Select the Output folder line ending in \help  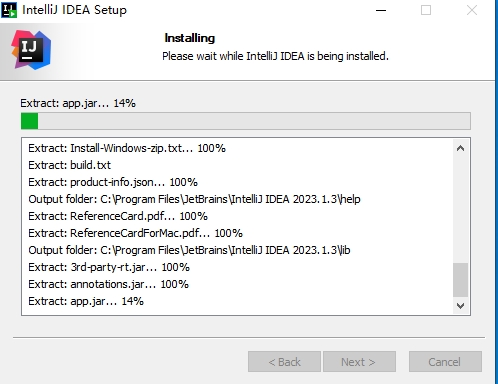pyautogui.click(x=194, y=199)
